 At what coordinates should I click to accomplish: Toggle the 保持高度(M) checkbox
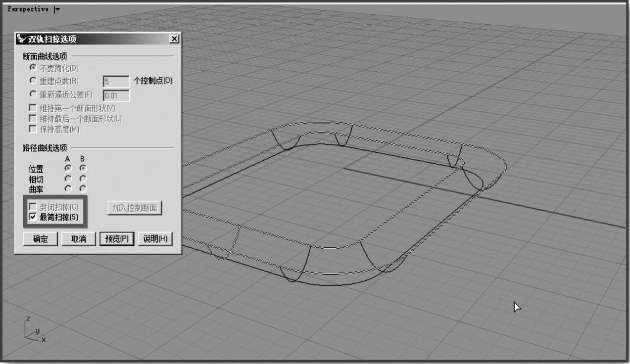click(x=33, y=129)
